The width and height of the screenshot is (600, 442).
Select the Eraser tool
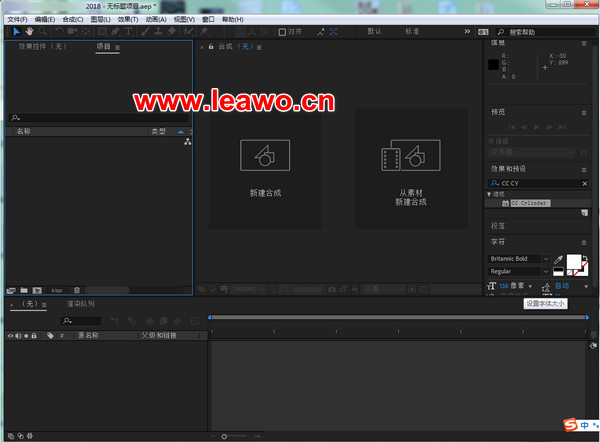172,32
